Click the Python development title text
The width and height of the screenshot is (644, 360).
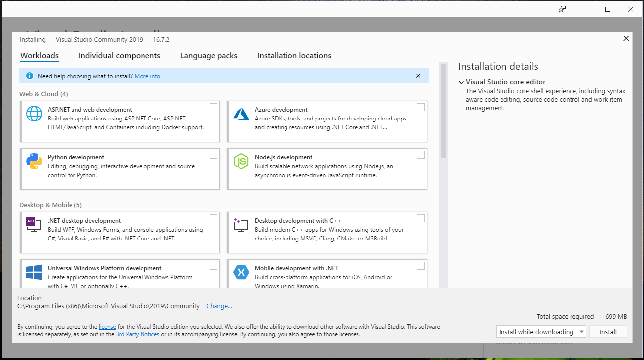point(76,157)
